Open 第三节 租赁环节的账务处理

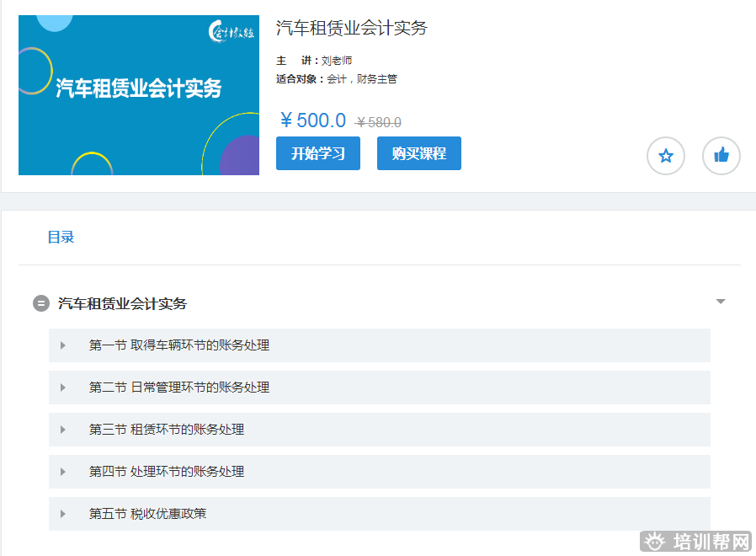pyautogui.click(x=167, y=430)
